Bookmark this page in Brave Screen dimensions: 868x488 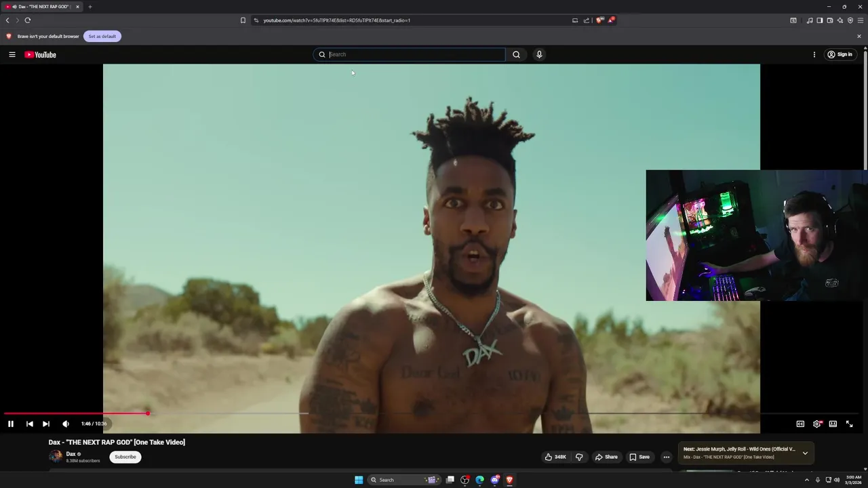243,20
